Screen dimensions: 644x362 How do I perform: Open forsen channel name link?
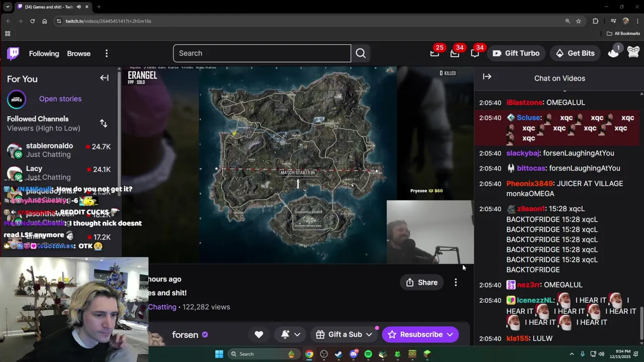(x=185, y=335)
